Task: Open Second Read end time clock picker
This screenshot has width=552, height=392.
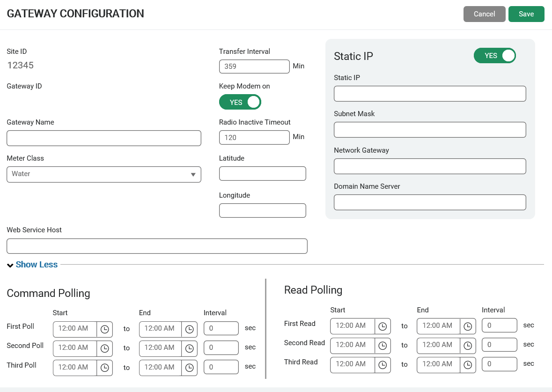Action: 468,346
